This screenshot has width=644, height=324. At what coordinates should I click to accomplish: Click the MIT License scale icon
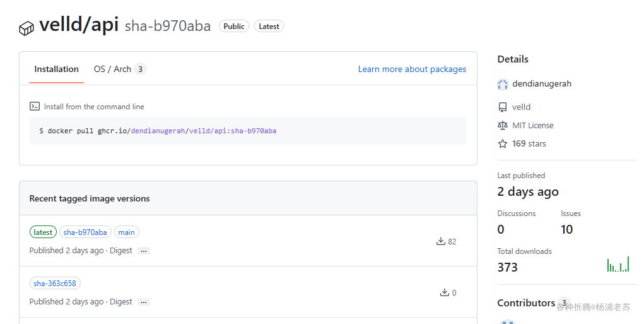click(503, 126)
